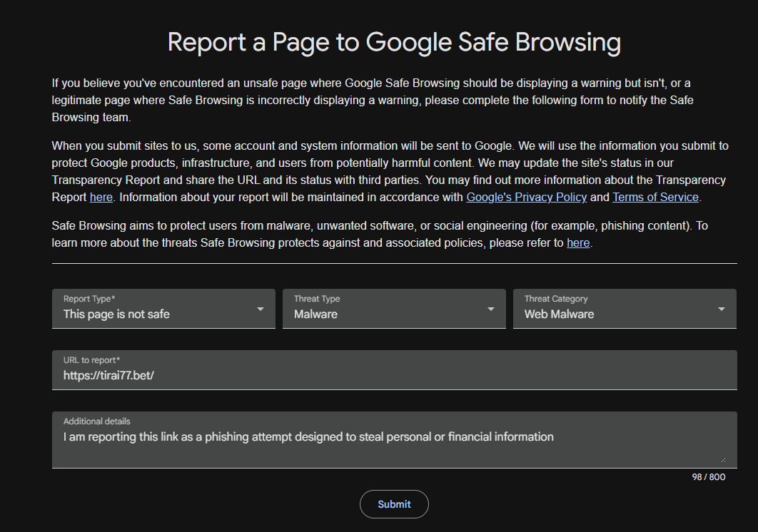The height and width of the screenshot is (532, 758).
Task: Open the Report Type dropdown
Action: (x=163, y=309)
